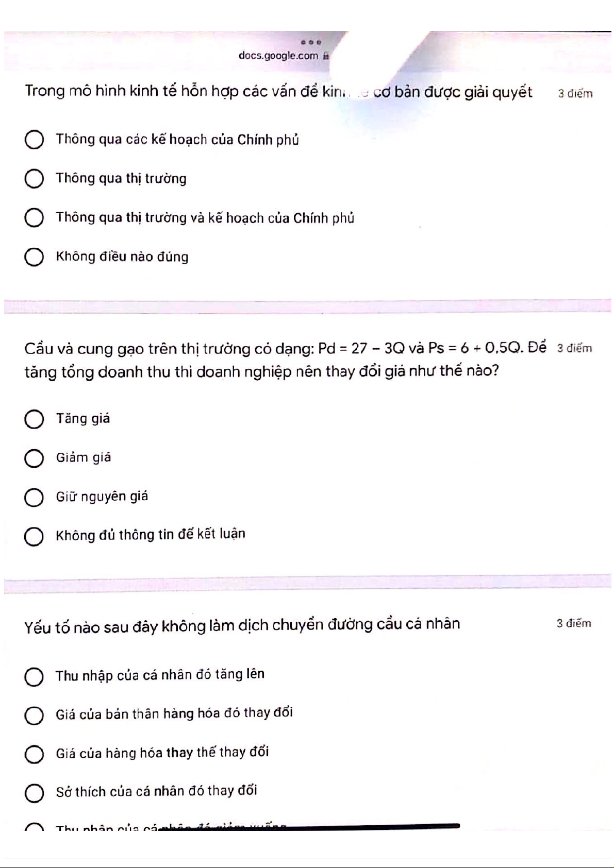Select the 'Tăng giá' radio option
Image resolution: width=614 pixels, height=868 pixels.
(34, 419)
